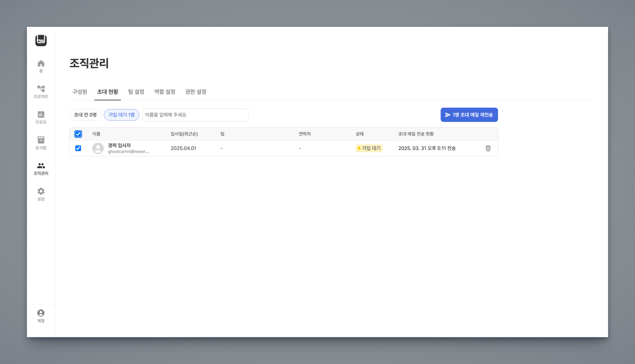Click the name search input field
The image size is (635, 364).
point(195,115)
